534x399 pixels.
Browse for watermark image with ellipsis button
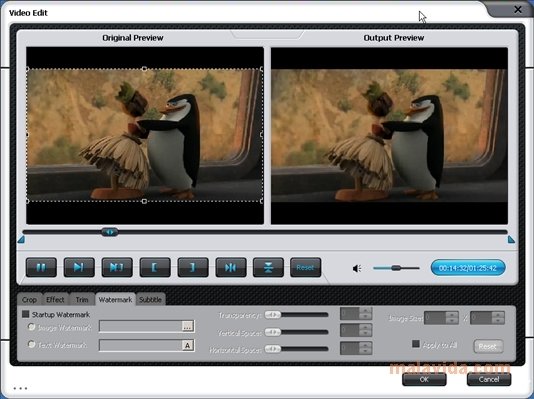click(188, 326)
